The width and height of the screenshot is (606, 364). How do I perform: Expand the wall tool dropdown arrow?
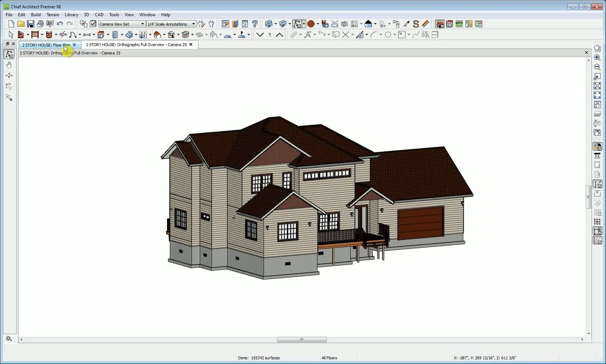coord(28,35)
